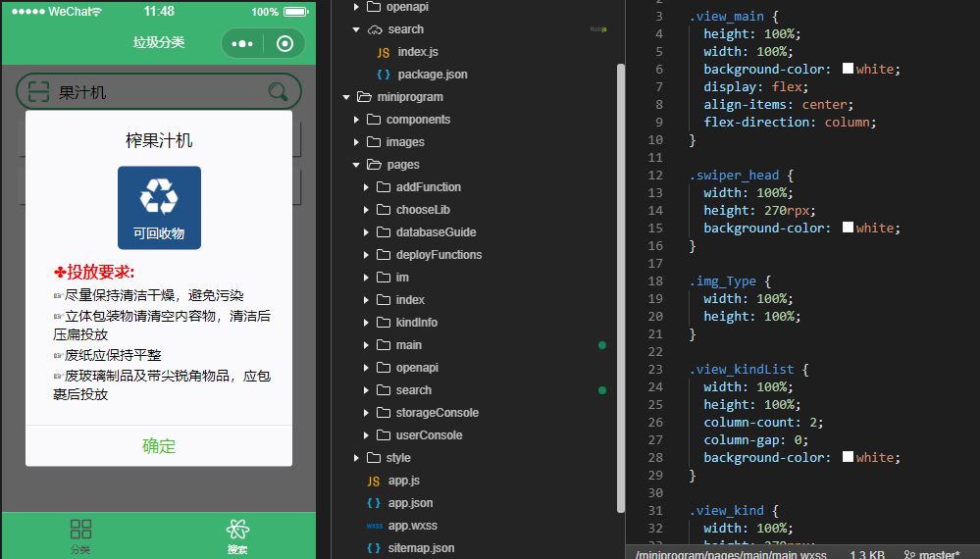Click the app.json braces icon
Screen dimensions: 980x559
374,503
